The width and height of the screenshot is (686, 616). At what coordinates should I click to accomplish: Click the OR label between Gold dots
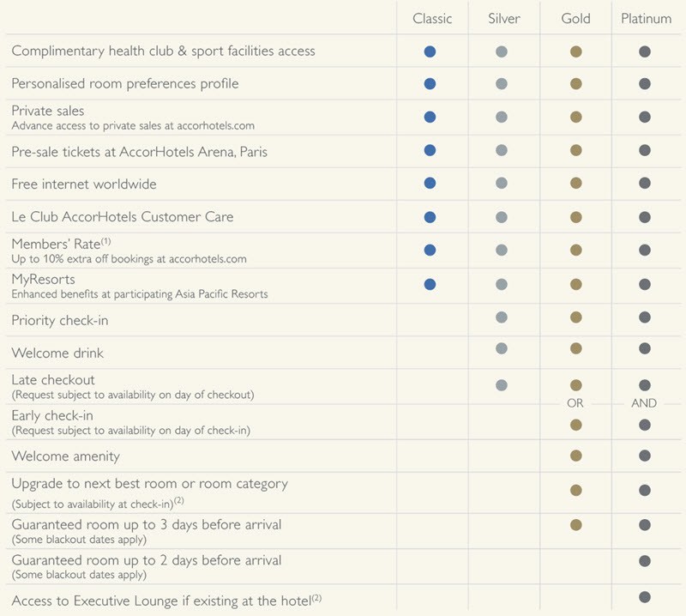point(575,402)
